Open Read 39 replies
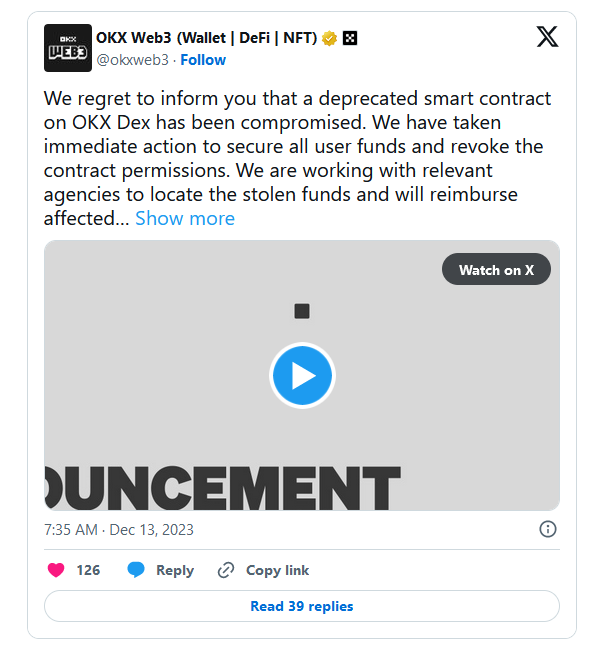 click(302, 606)
